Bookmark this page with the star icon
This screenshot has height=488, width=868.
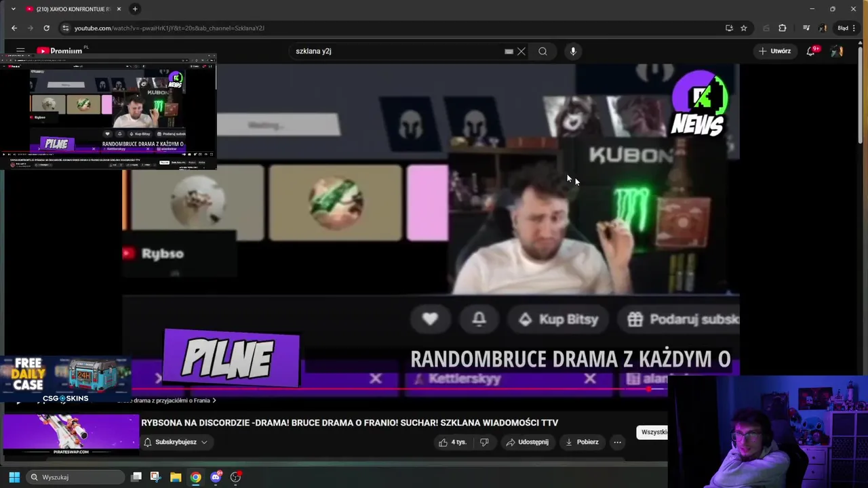point(744,28)
